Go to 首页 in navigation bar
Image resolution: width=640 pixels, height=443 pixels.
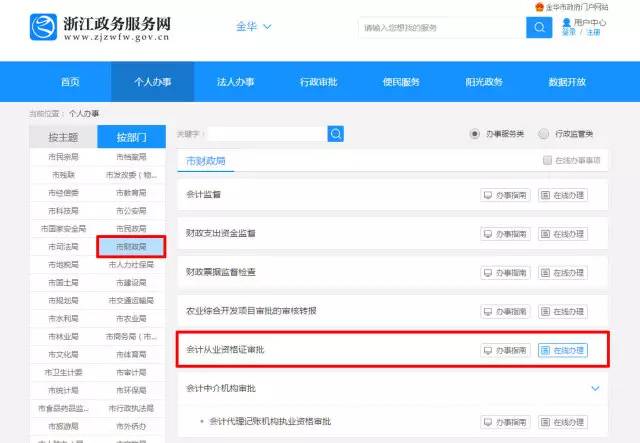click(x=70, y=82)
